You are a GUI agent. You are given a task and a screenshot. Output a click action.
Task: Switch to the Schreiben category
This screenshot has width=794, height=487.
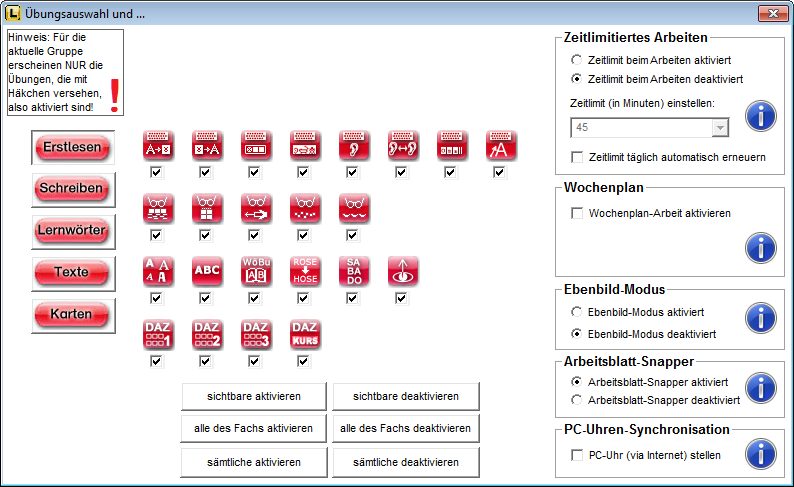(72, 188)
